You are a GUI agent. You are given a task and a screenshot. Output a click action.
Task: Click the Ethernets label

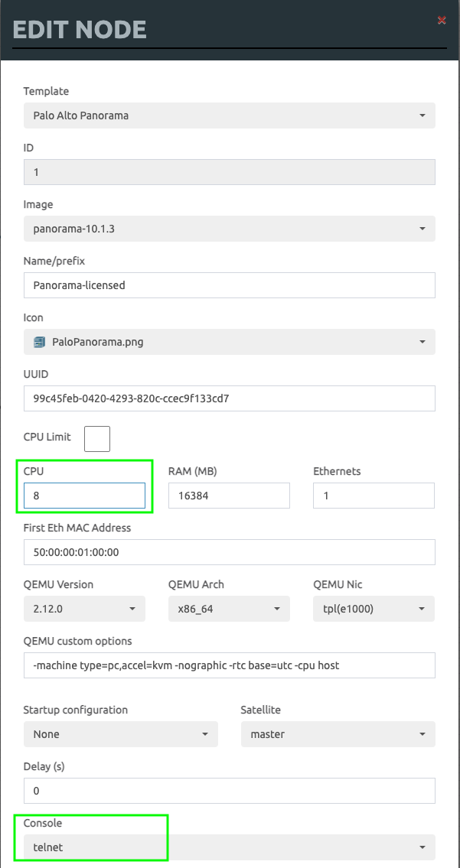pyautogui.click(x=337, y=472)
